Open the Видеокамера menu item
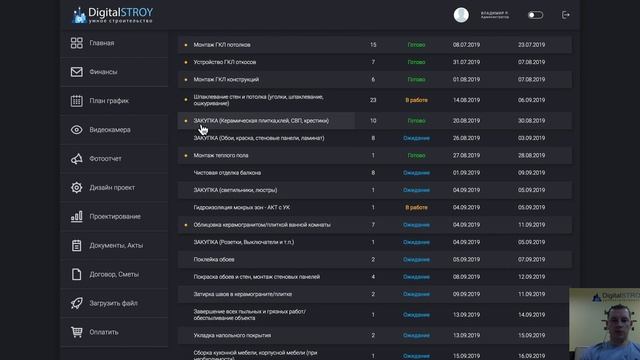The width and height of the screenshot is (640, 360). pos(114,130)
